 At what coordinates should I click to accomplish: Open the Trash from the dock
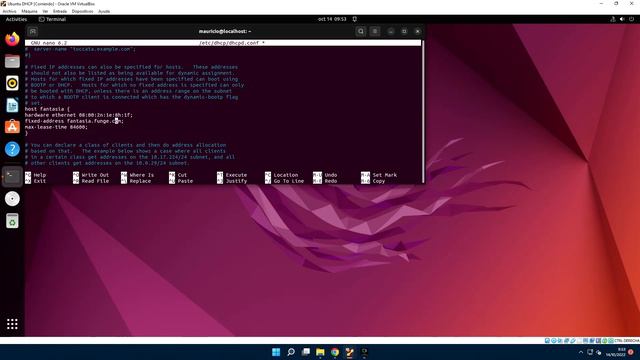(x=12, y=221)
